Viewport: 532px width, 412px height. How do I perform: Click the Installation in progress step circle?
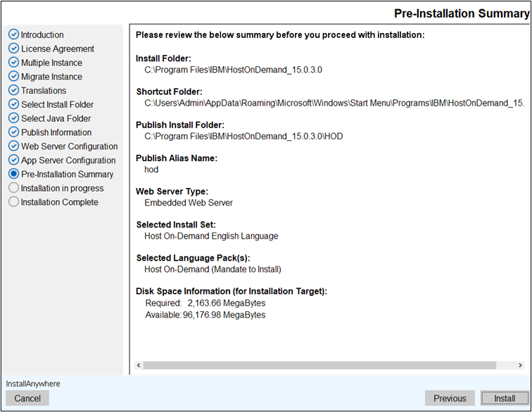pyautogui.click(x=13, y=188)
